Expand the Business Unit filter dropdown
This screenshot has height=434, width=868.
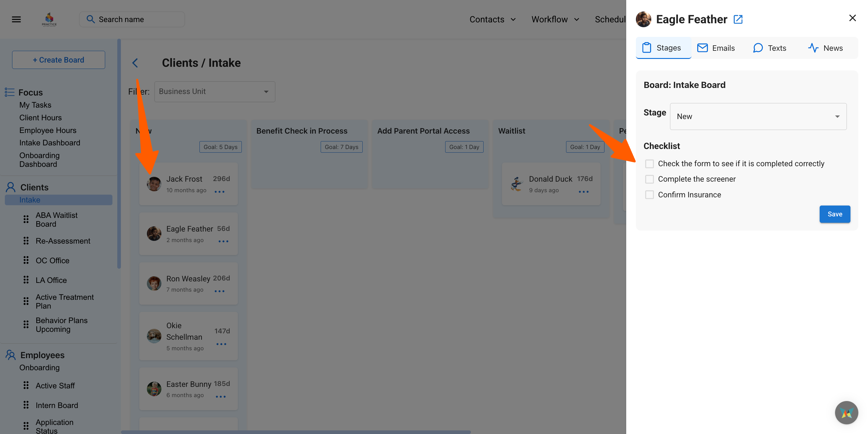[214, 92]
